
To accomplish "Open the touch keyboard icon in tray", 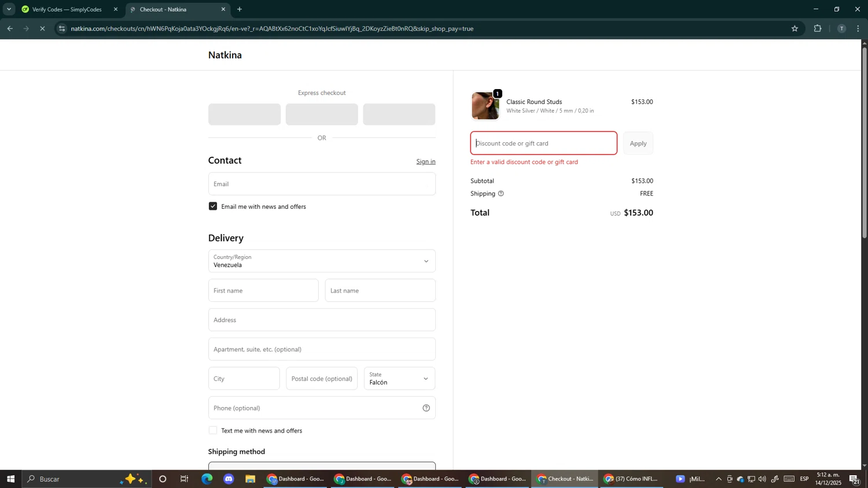I will click(789, 479).
